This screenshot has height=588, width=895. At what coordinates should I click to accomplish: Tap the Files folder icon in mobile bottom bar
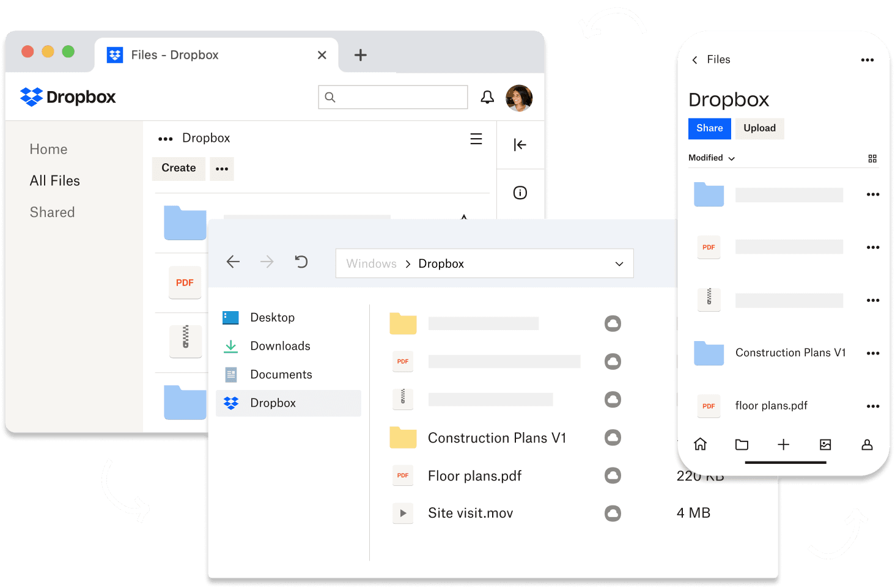click(742, 444)
